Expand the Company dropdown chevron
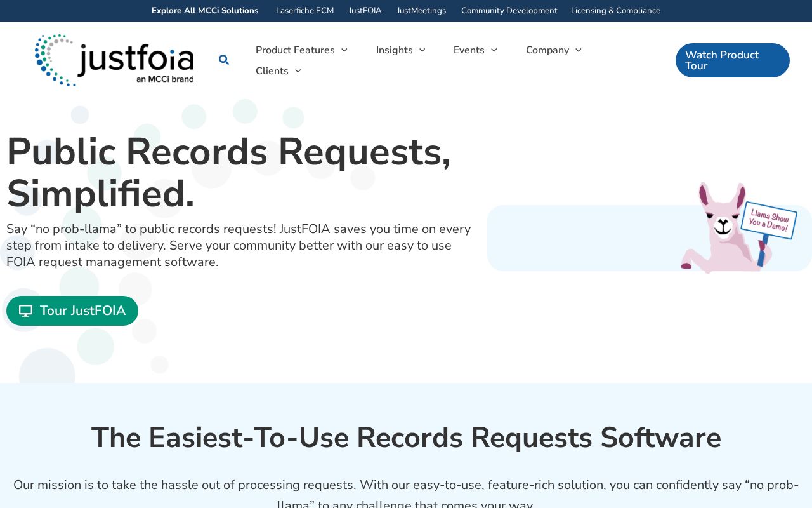Image resolution: width=812 pixels, height=508 pixels. 579,50
